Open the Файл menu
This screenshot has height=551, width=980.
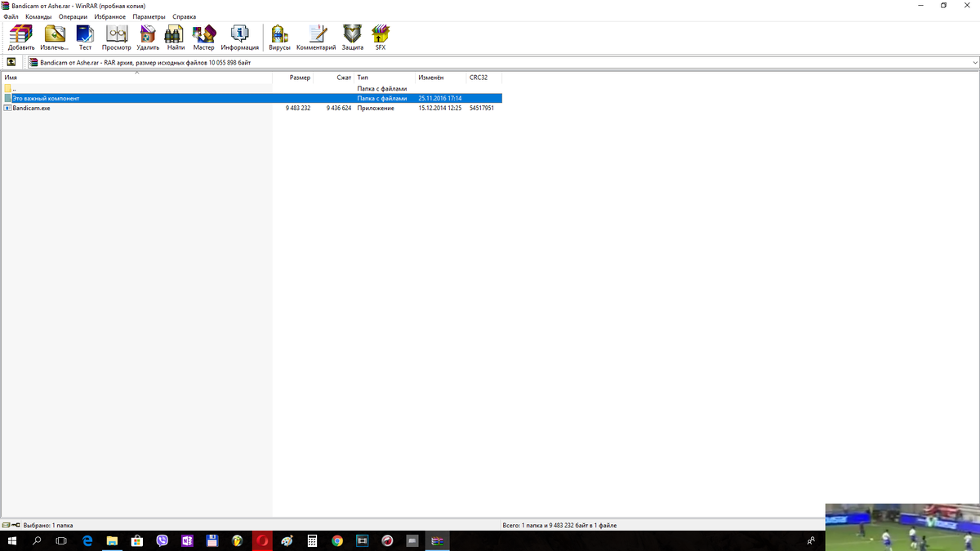point(11,16)
